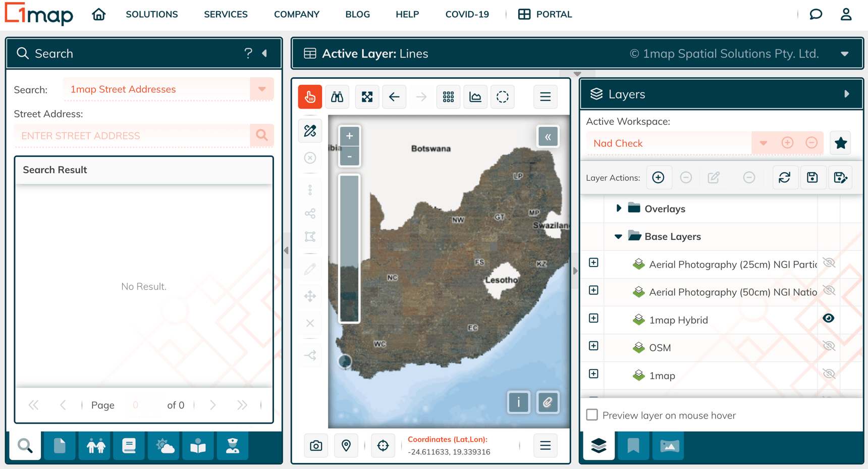868x469 pixels.
Task: Open the SOLUTIONS menu
Action: click(152, 14)
